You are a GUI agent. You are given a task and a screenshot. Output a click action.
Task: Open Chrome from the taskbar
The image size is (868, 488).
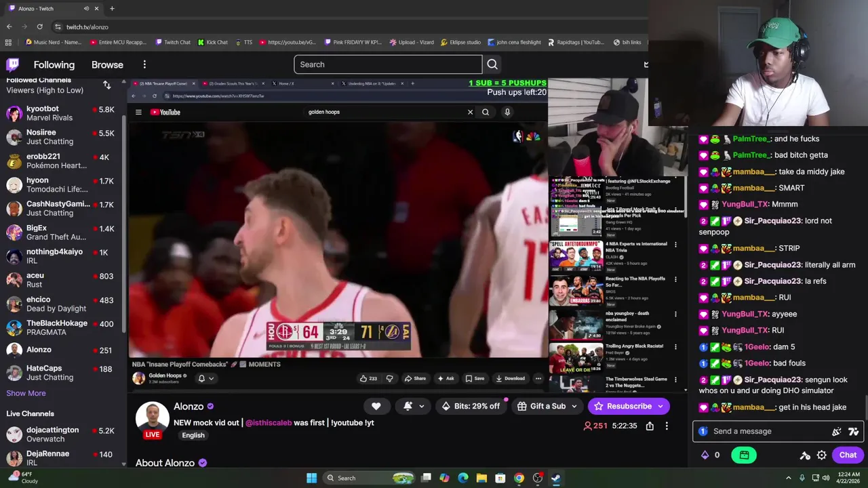click(519, 478)
